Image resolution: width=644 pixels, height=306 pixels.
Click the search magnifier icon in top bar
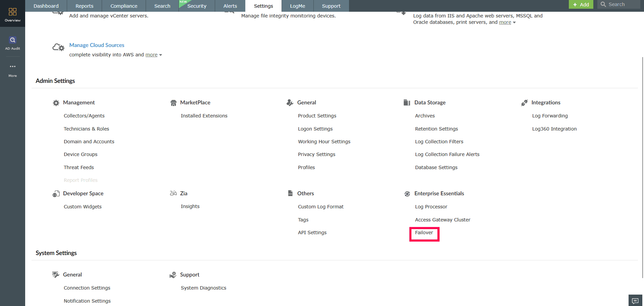[603, 4]
